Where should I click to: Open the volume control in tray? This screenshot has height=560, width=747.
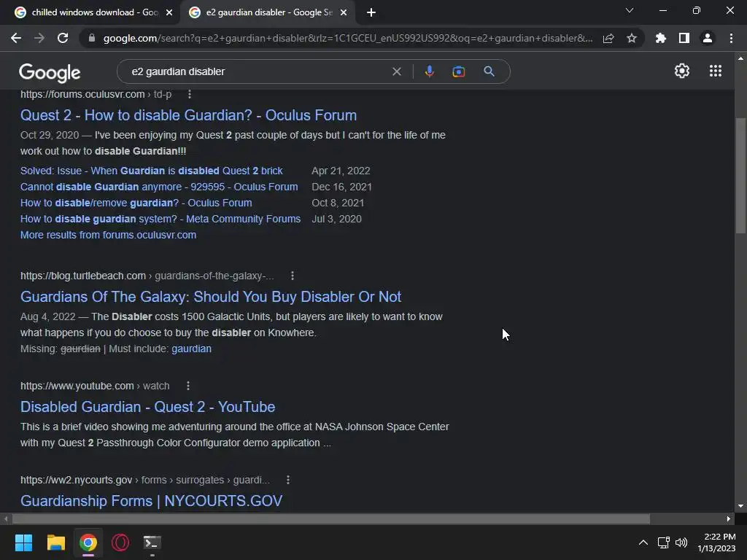point(681,542)
